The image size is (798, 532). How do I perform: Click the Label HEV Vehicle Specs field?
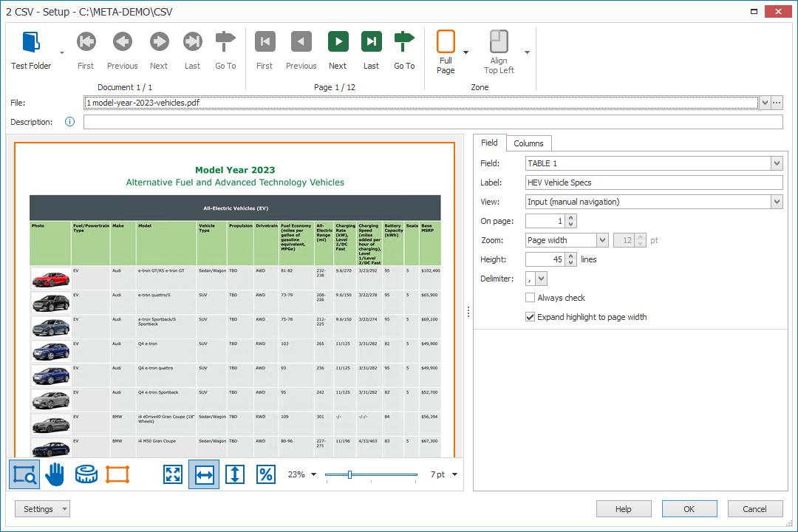click(x=654, y=183)
